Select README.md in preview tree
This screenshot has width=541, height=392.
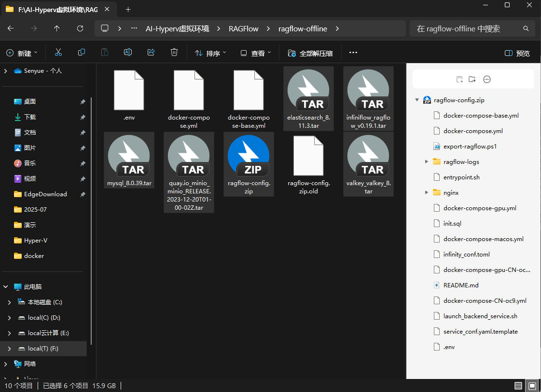461,285
